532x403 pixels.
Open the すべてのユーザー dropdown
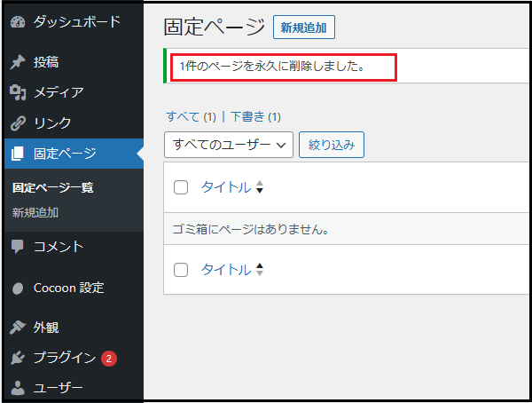click(229, 145)
